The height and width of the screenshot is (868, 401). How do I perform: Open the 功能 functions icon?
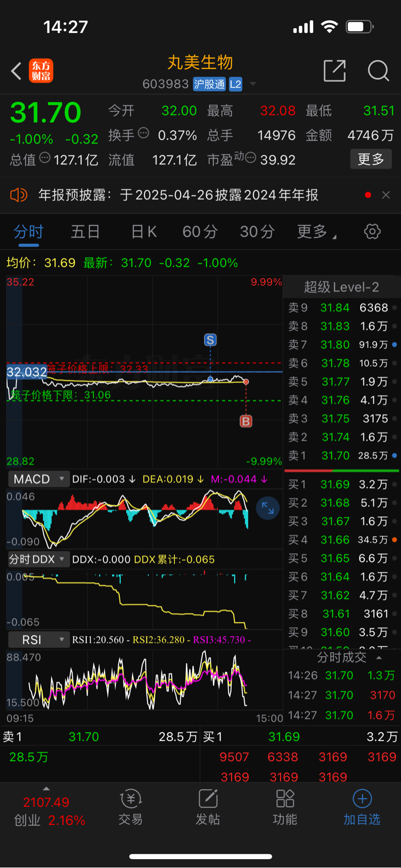tap(285, 807)
